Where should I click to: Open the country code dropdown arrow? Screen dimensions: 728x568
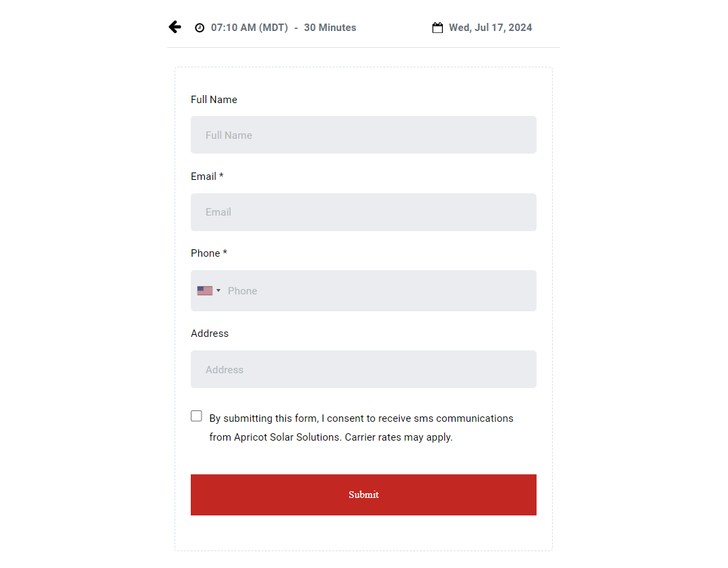pyautogui.click(x=218, y=290)
